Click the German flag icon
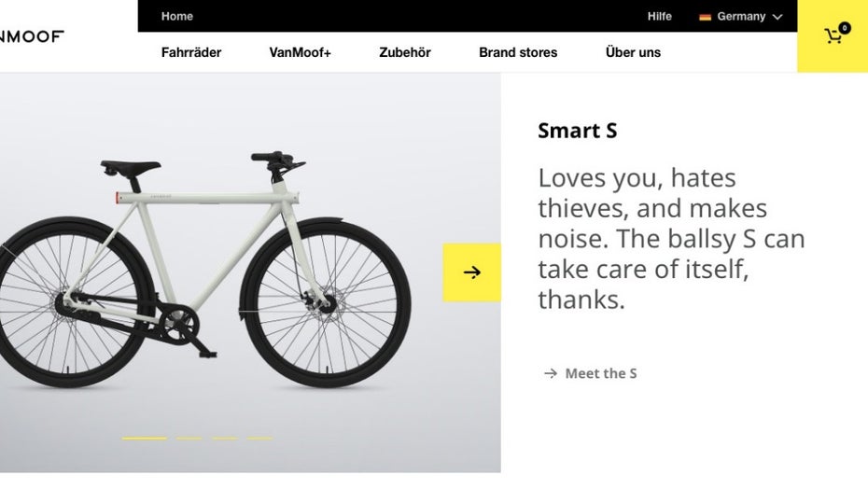Screen dimensions: 868x488 (706, 17)
